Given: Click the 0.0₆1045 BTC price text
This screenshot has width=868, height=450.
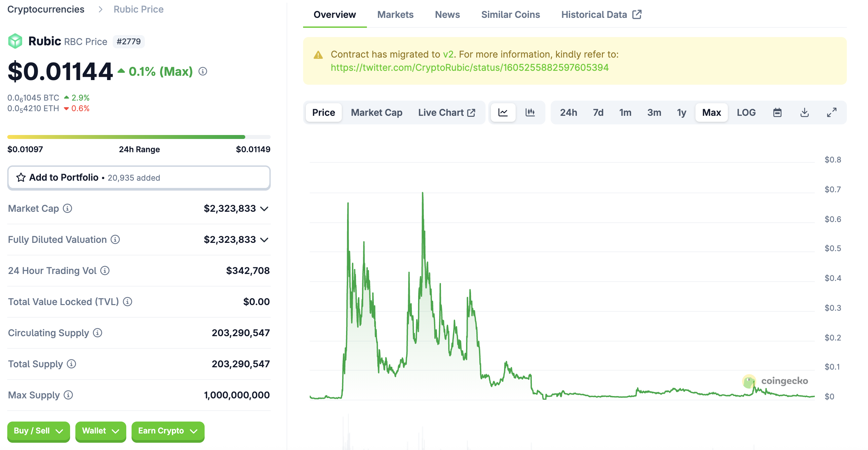Looking at the screenshot, I should [33, 98].
